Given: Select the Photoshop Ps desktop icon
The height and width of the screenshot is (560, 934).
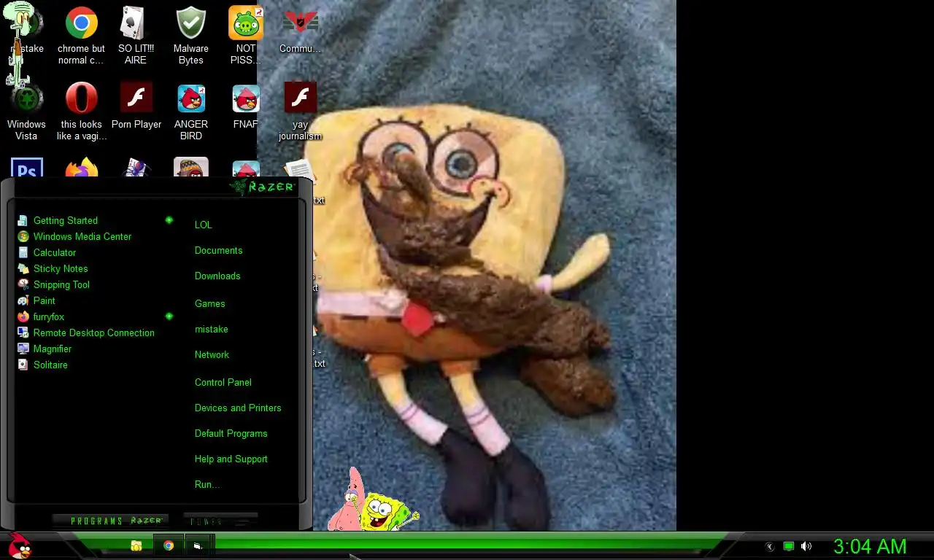Looking at the screenshot, I should 27,168.
